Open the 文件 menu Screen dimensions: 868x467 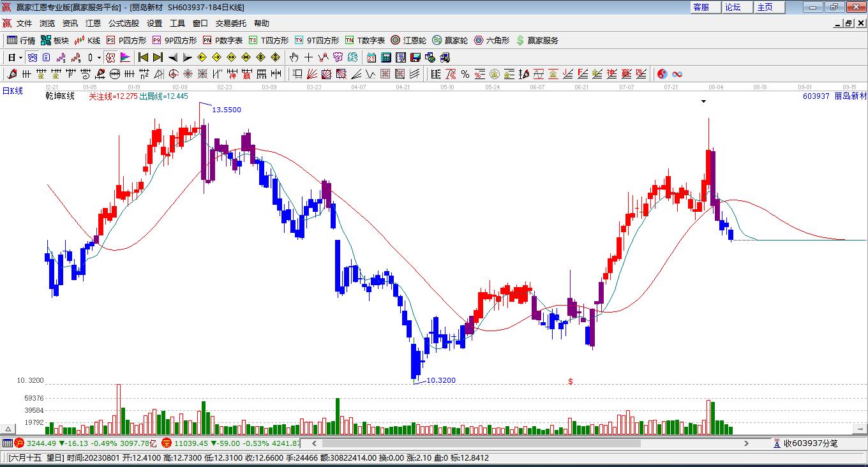[x=24, y=23]
